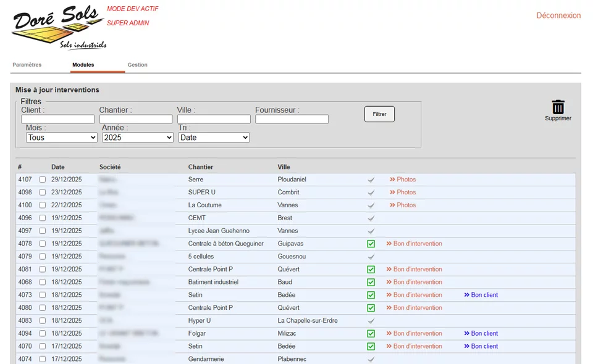
Task: Click grey checkmark for row 4083 Hyper U
Action: 371,321
